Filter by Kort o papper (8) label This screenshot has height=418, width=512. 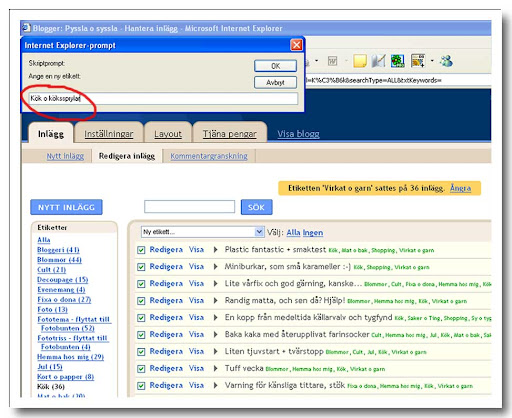click(65, 377)
